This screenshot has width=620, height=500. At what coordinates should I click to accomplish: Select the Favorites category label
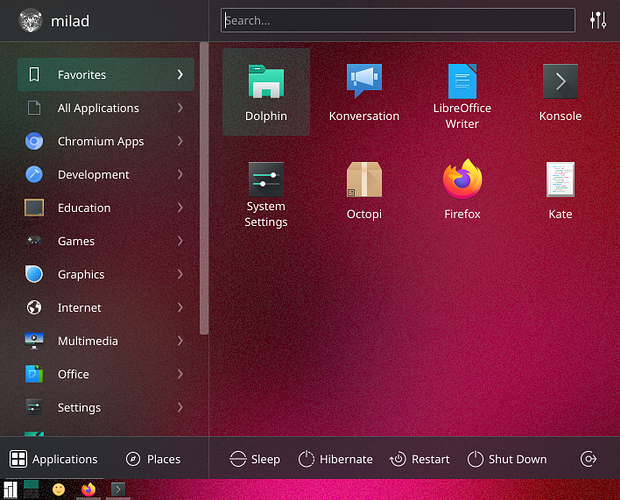82,75
